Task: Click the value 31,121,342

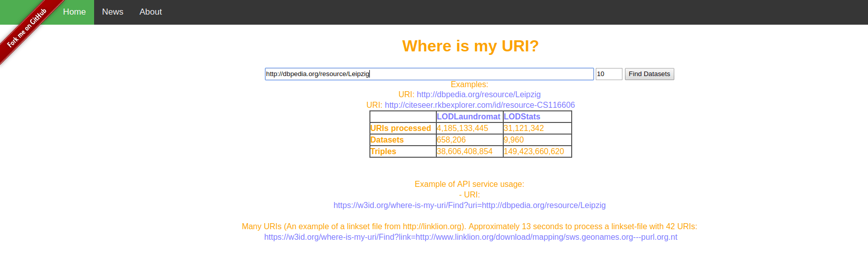Action: (x=524, y=128)
